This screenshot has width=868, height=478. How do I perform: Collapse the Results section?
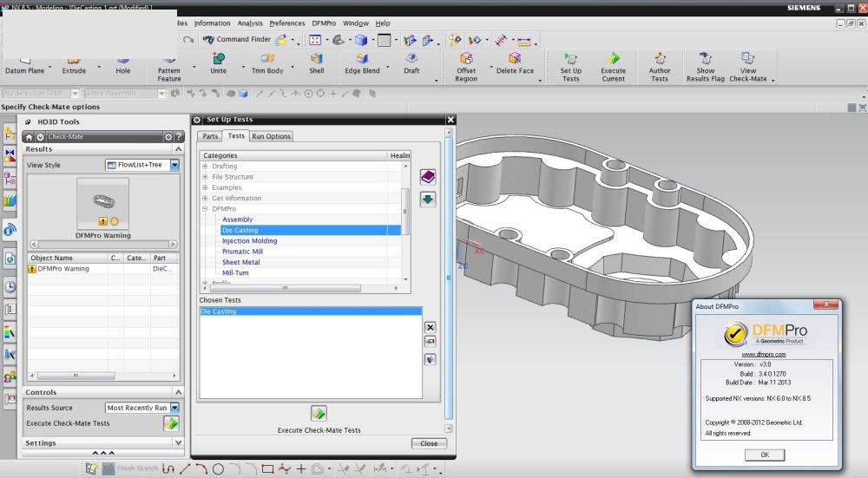178,149
